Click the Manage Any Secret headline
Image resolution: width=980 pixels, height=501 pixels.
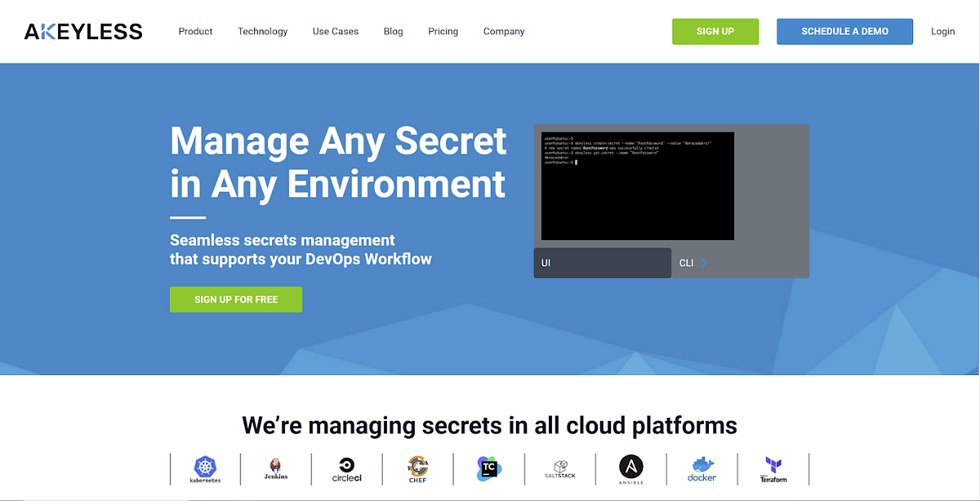pos(338,163)
